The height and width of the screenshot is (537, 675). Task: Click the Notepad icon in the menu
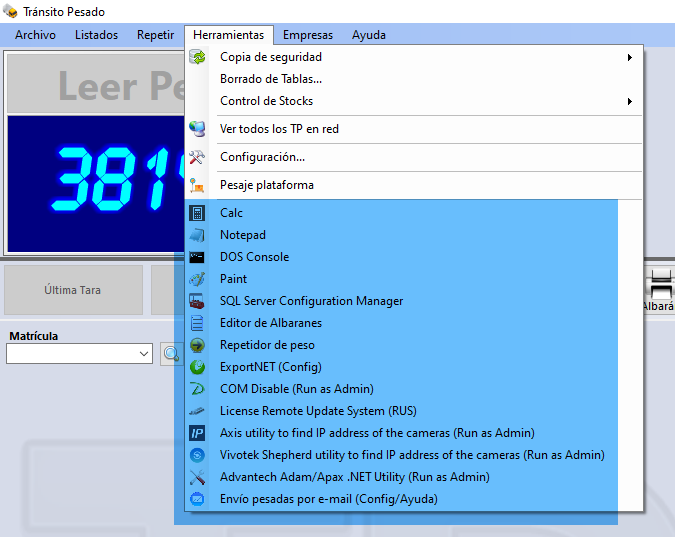click(197, 235)
